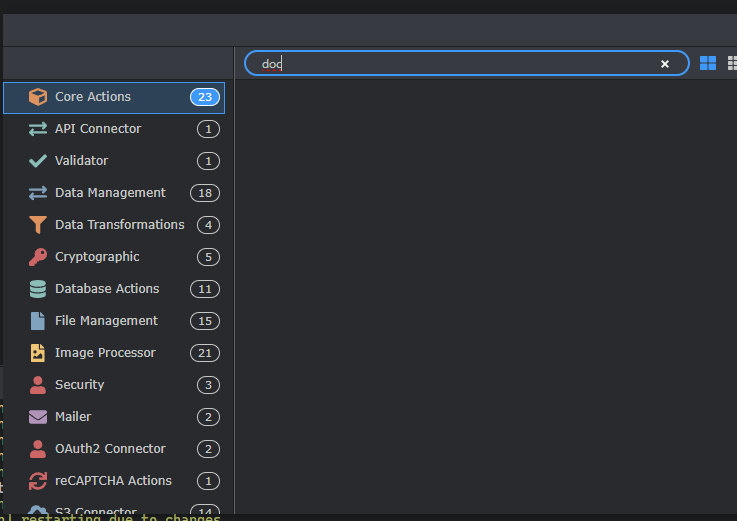Screen dimensions: 737x521
Task: Click the Database Actions cylinder icon
Action: [x=38, y=289]
